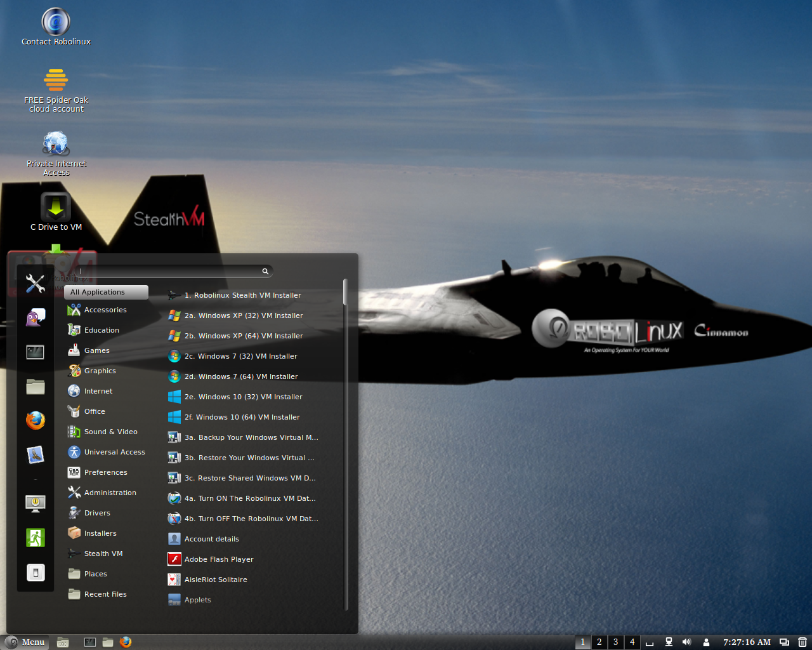Open mail stamp icon in favorites
The image size is (812, 650).
tap(36, 454)
